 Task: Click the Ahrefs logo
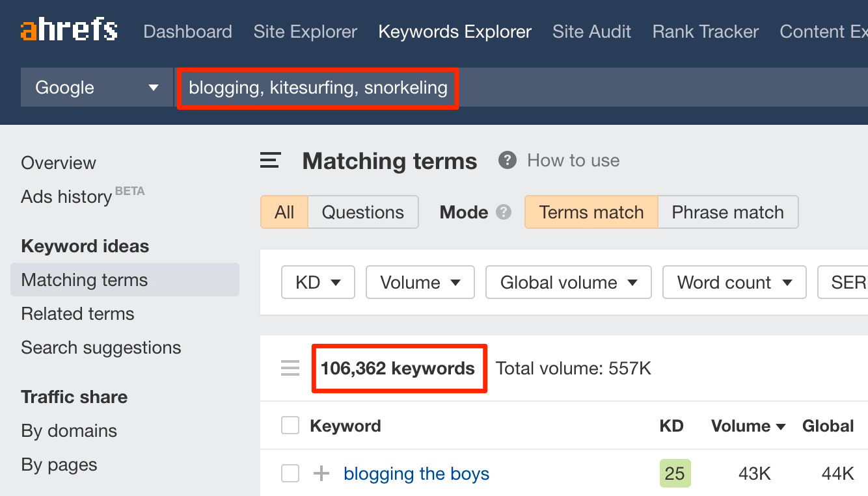(69, 31)
